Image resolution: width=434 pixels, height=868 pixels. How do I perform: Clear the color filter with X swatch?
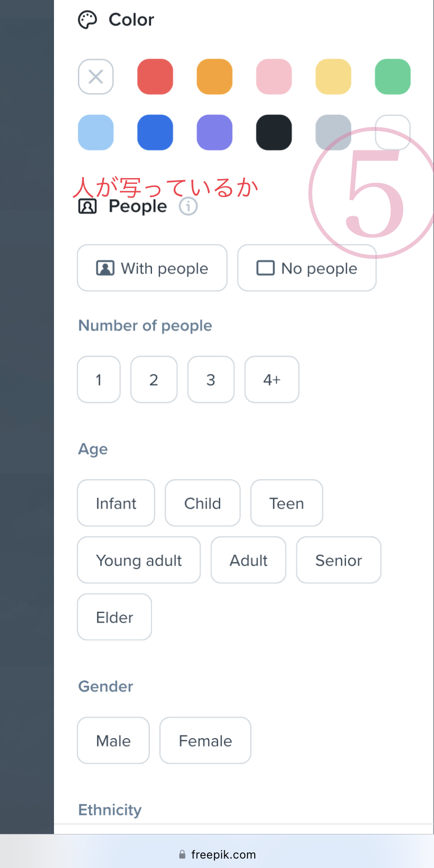point(96,77)
